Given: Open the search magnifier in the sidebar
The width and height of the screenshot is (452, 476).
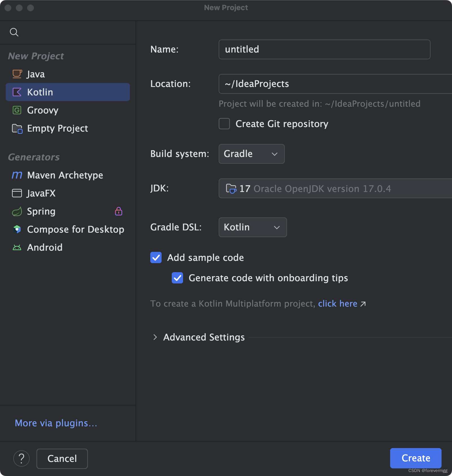Looking at the screenshot, I should (x=14, y=32).
